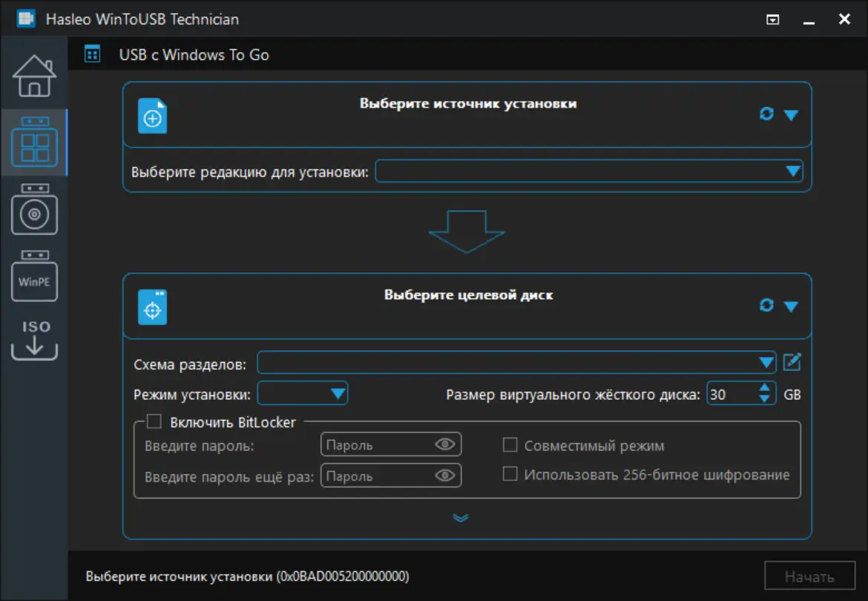Open the WinPE USB creator icon

tap(34, 277)
